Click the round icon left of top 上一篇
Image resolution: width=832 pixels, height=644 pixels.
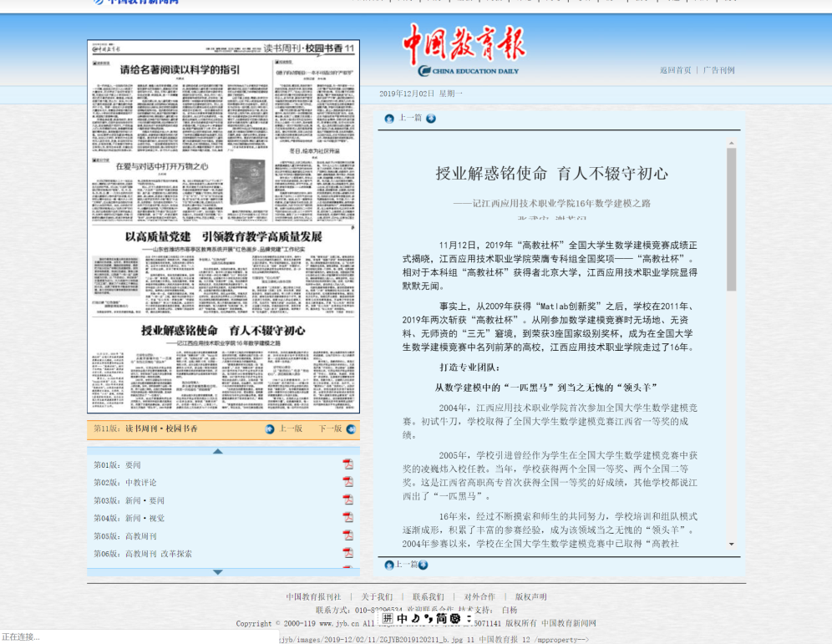(389, 119)
